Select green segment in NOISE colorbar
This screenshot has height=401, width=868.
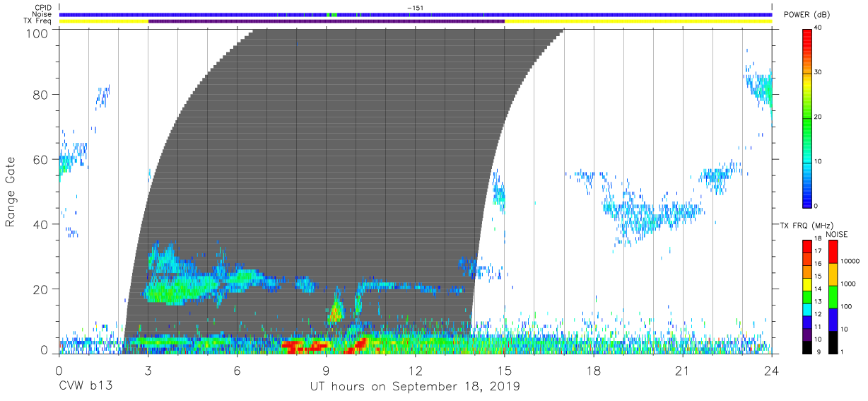pyautogui.click(x=833, y=296)
